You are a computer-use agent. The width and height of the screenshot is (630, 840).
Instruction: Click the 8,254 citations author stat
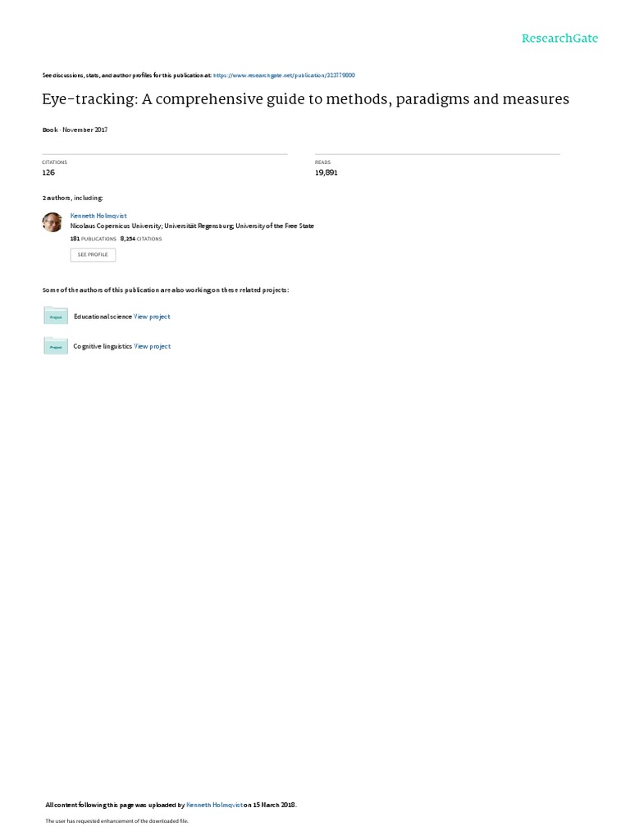click(141, 239)
